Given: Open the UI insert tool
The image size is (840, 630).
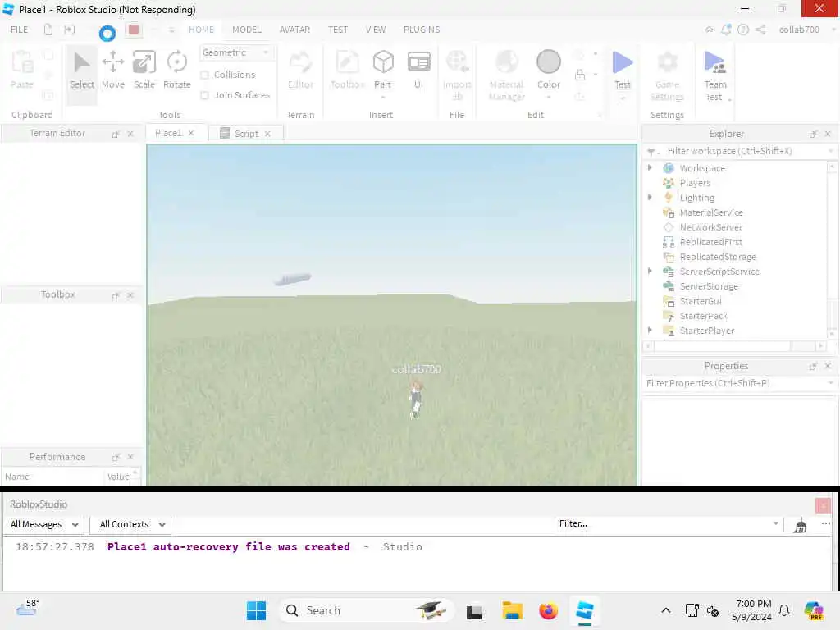Looking at the screenshot, I should 419,71.
